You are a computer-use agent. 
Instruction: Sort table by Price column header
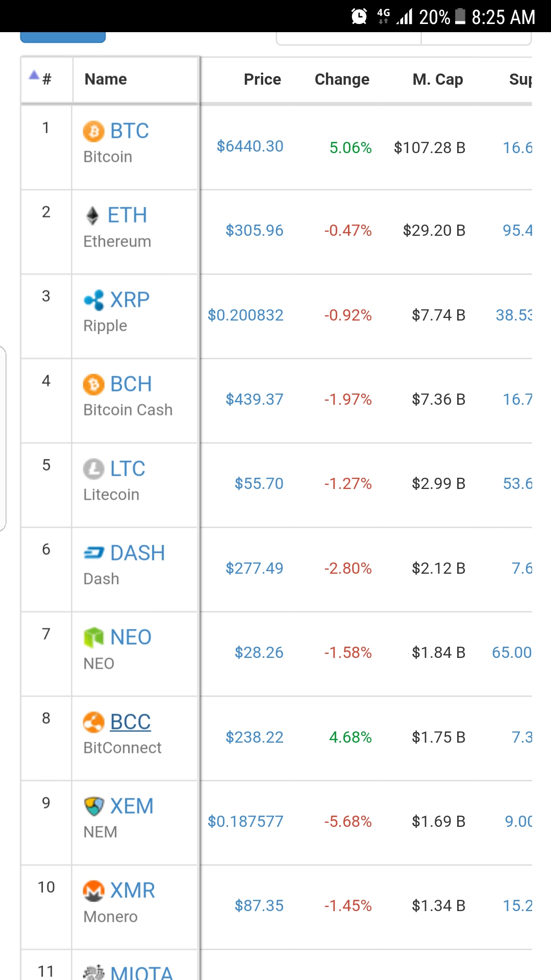pos(262,79)
